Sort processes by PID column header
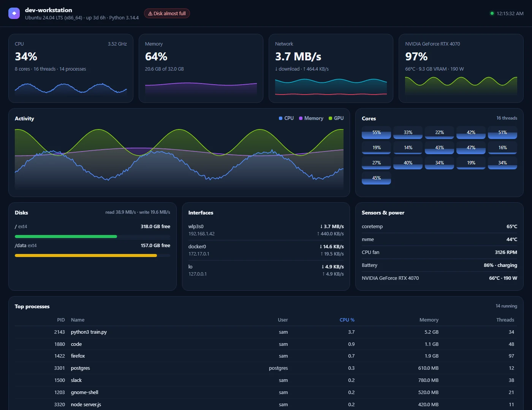The image size is (532, 410). [61, 320]
